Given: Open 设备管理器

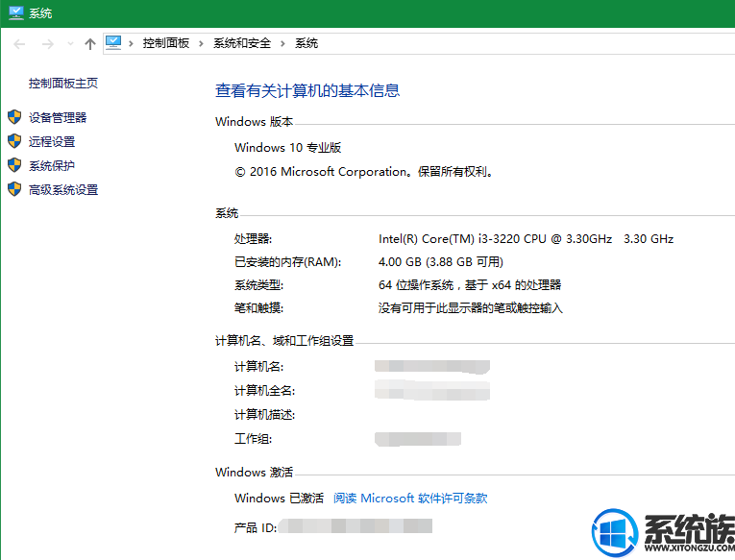Looking at the screenshot, I should (x=58, y=117).
